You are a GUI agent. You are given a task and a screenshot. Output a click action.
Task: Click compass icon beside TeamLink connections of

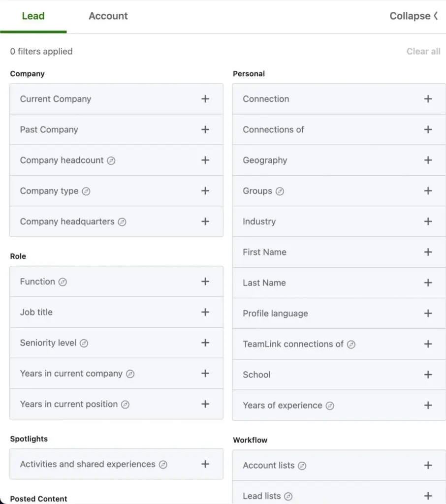click(x=351, y=345)
